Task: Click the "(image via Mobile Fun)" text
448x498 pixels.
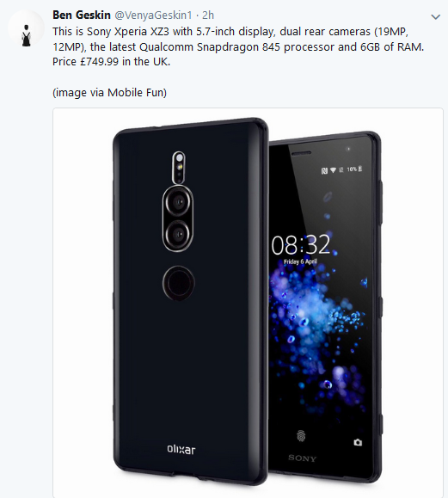Action: coord(109,92)
